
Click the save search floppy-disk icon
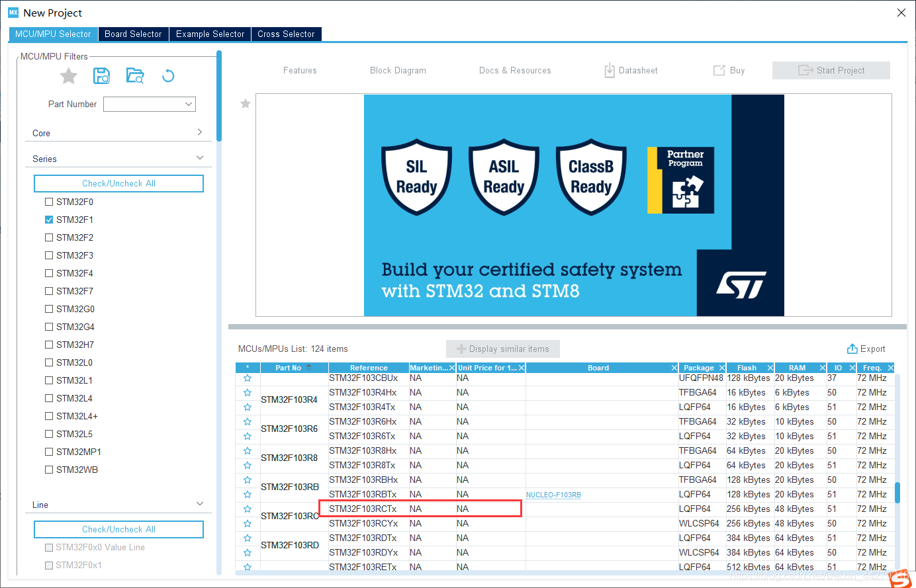click(x=101, y=76)
